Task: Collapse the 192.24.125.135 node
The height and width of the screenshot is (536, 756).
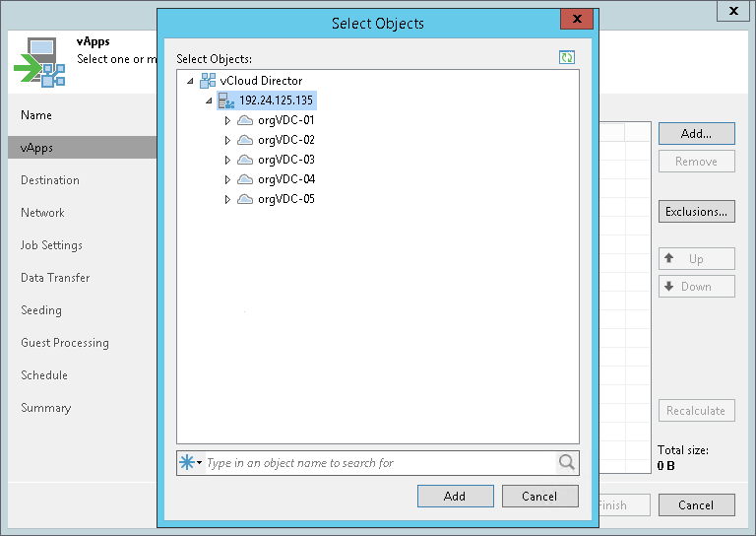Action: pos(209,100)
